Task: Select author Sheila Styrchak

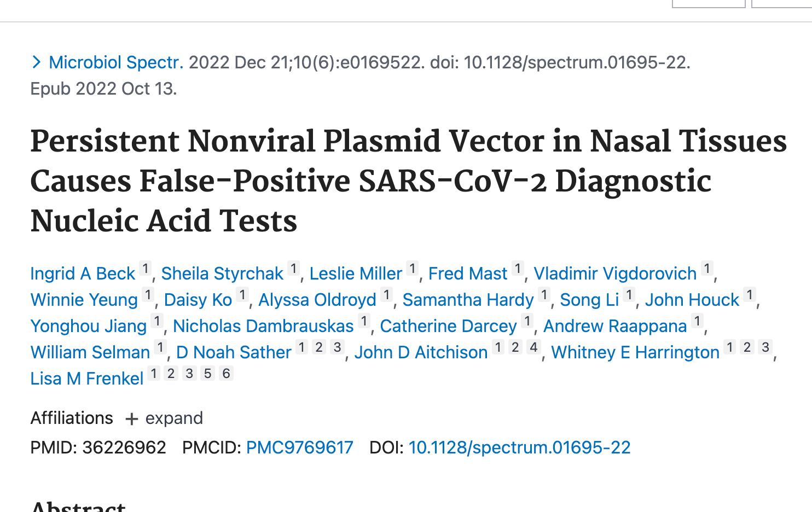Action: 222,274
